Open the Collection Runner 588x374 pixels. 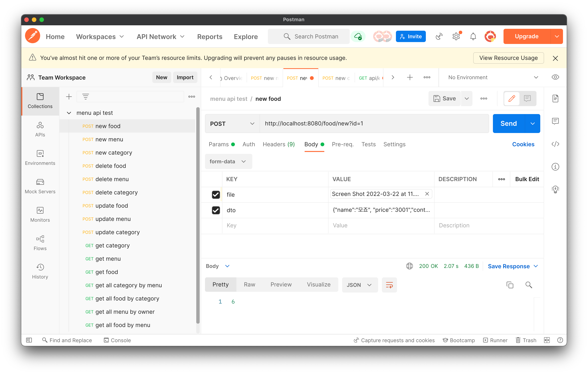[x=495, y=340]
